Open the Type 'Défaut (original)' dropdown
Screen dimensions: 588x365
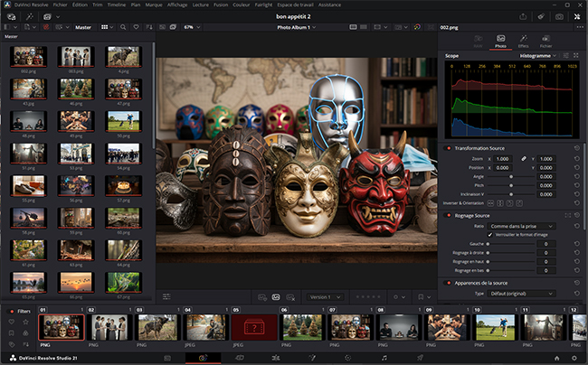(x=521, y=294)
